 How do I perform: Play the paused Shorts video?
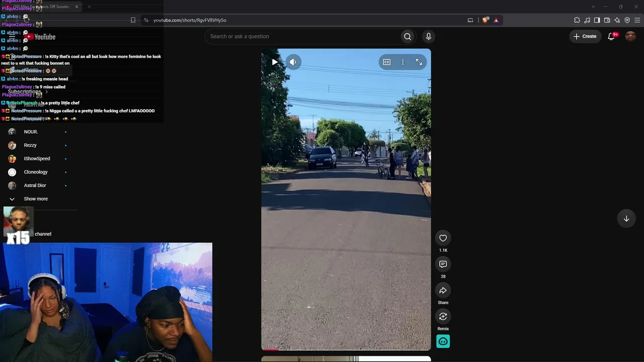coord(275,62)
